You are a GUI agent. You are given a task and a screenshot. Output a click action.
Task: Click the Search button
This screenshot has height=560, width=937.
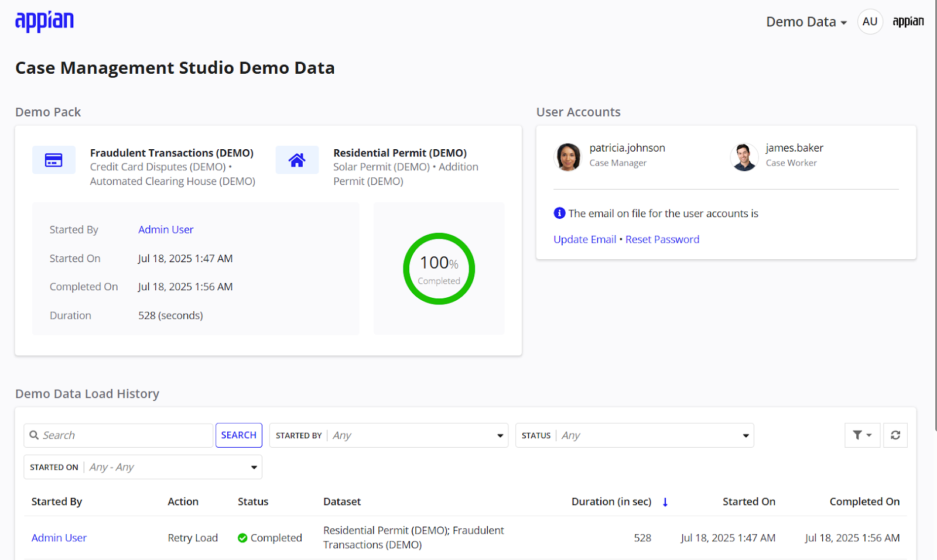(239, 435)
